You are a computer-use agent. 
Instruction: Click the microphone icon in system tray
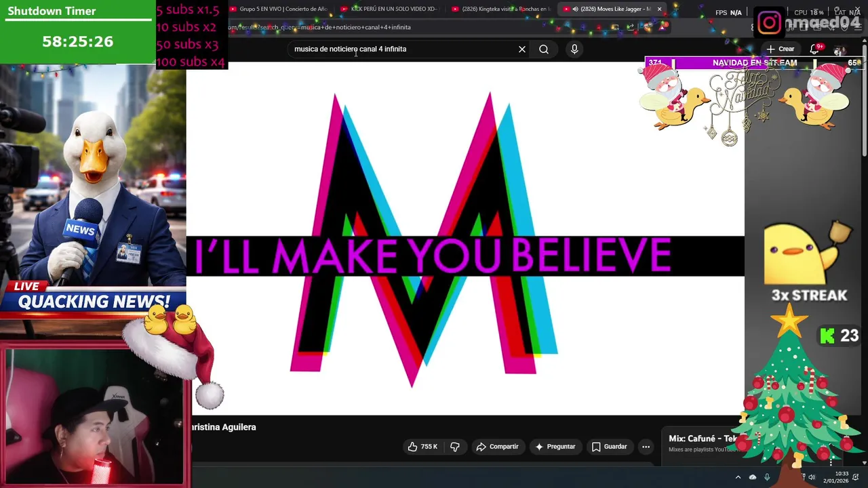pyautogui.click(x=767, y=477)
